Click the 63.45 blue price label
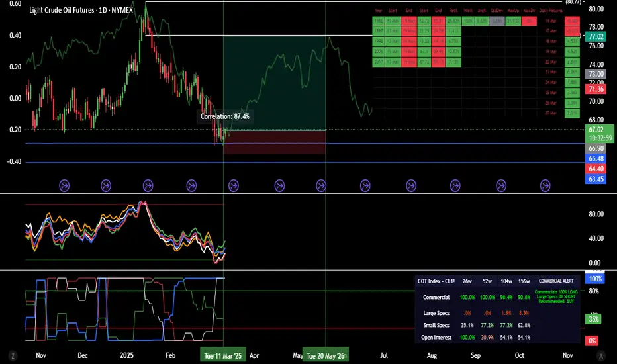This screenshot has height=364, width=617. (x=596, y=179)
